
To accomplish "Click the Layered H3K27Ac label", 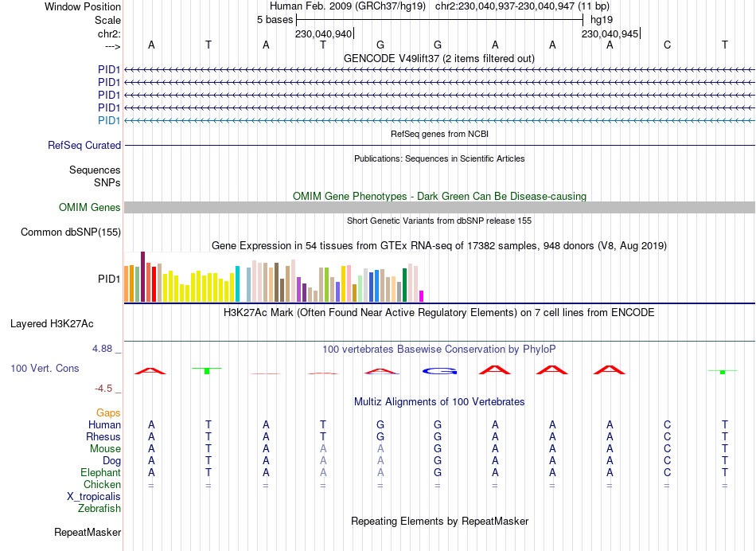I will point(52,324).
